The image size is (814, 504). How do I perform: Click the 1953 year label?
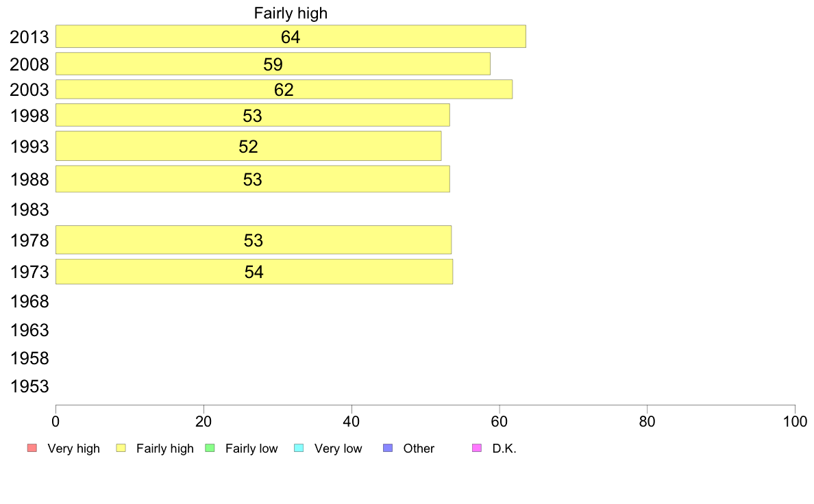tap(29, 386)
